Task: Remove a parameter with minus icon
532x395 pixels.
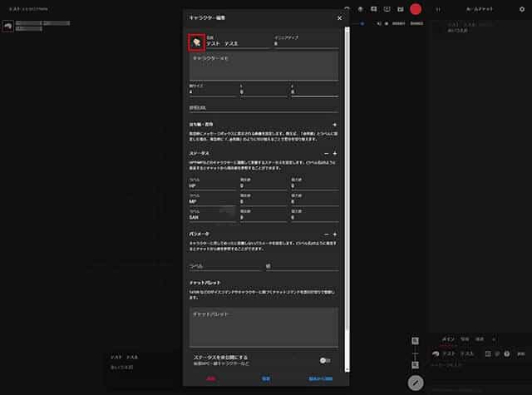Action: pyautogui.click(x=325, y=235)
